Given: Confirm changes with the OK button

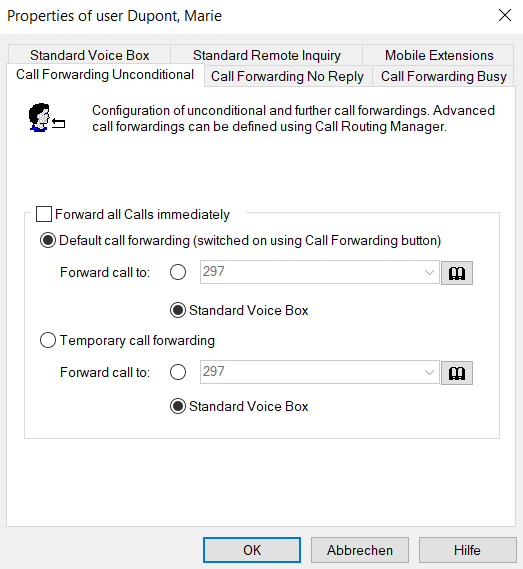Looking at the screenshot, I should click(252, 550).
